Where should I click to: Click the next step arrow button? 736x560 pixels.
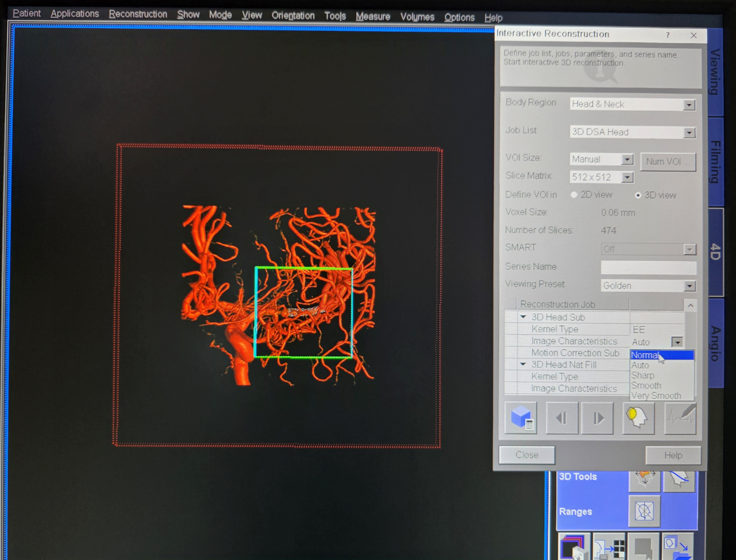tap(598, 418)
